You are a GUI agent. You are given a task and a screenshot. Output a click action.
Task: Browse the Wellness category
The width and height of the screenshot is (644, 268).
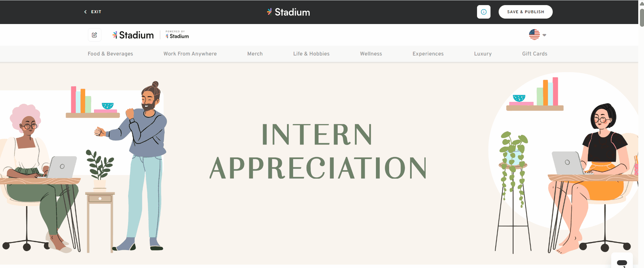click(x=371, y=53)
